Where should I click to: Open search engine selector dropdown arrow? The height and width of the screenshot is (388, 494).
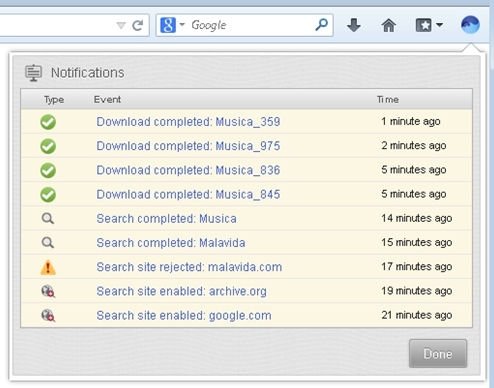182,24
